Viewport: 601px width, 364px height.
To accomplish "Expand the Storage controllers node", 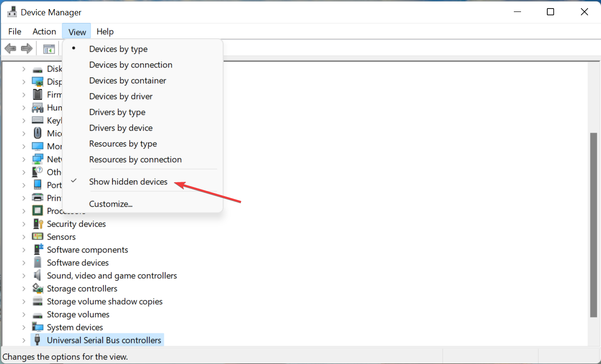I will click(x=23, y=288).
